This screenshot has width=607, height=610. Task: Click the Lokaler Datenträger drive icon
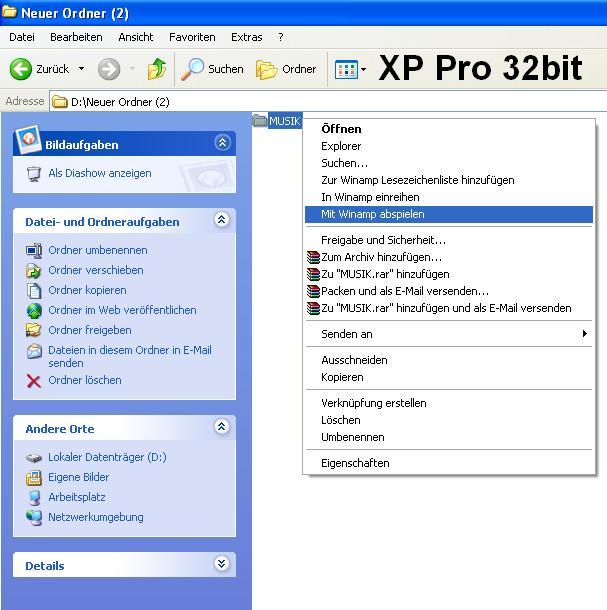(34, 458)
